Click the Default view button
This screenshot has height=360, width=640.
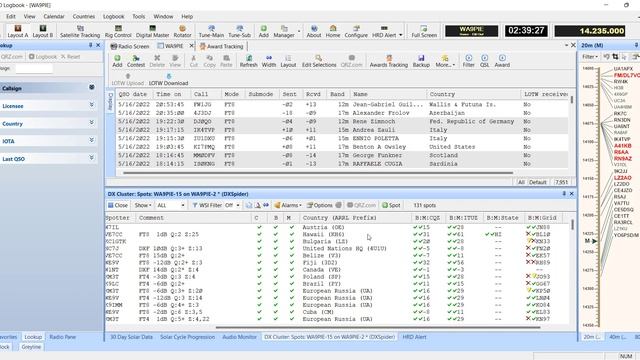click(x=538, y=182)
